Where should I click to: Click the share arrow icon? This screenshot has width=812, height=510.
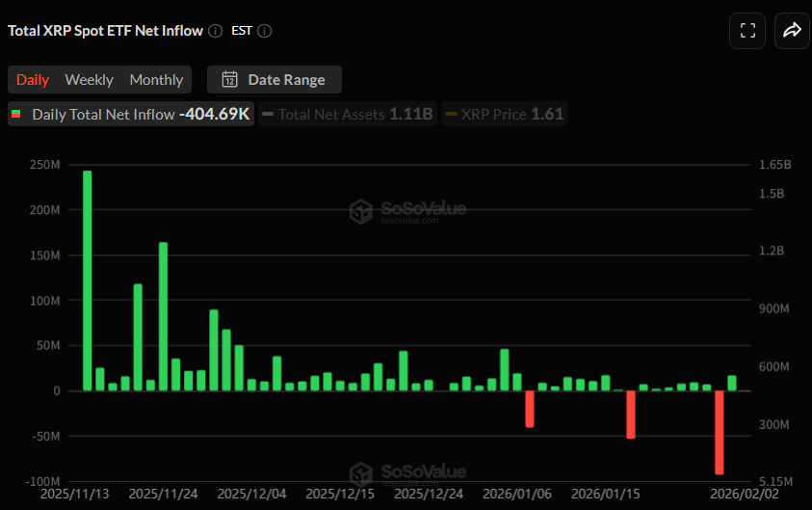coord(792,31)
